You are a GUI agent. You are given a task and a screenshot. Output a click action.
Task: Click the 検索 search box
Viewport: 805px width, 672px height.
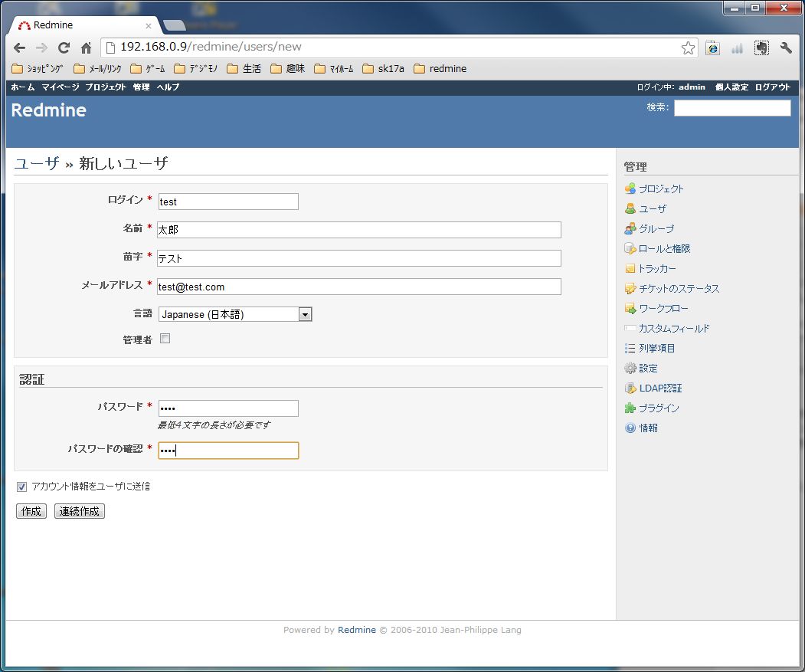click(732, 108)
